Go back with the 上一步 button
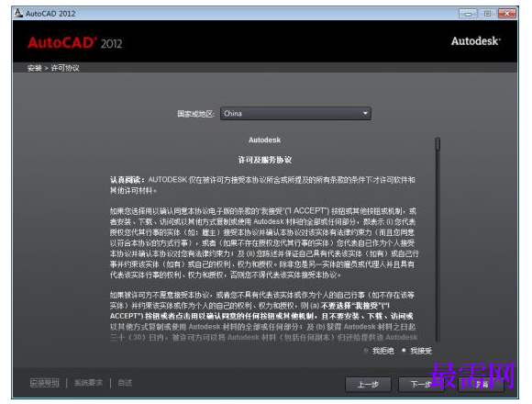This screenshot has width=532, height=404. [368, 385]
